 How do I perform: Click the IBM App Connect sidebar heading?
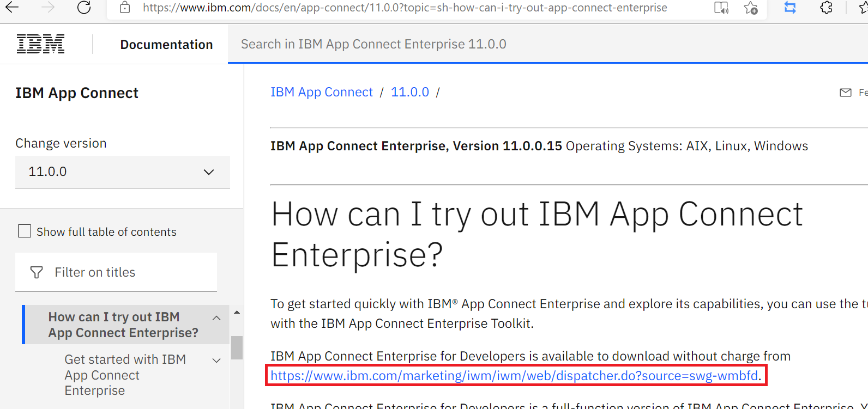coord(77,93)
